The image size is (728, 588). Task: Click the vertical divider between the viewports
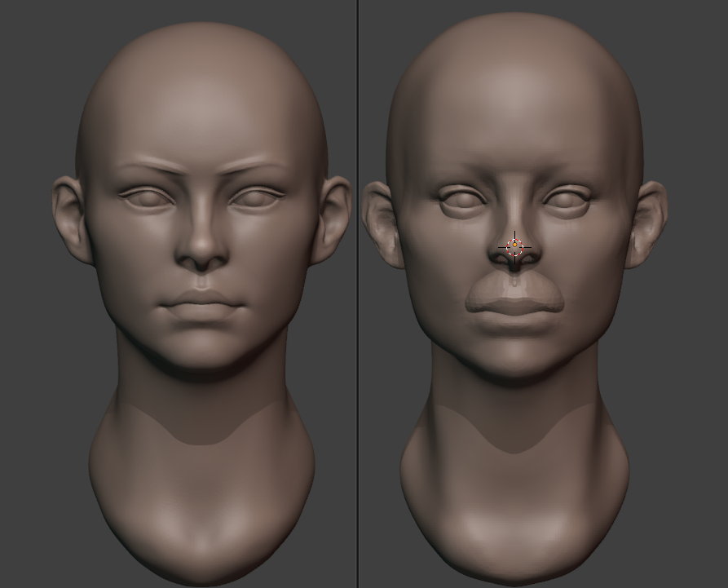(358, 294)
